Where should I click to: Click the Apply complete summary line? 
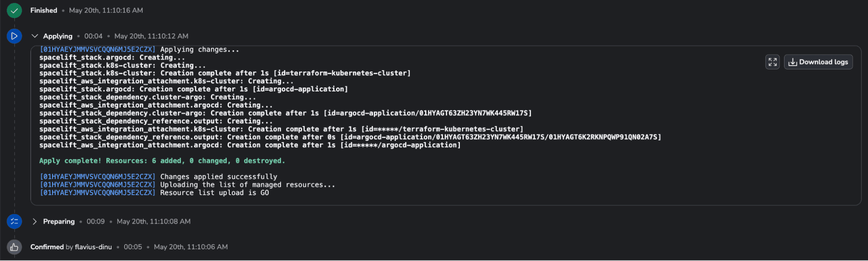pyautogui.click(x=162, y=160)
